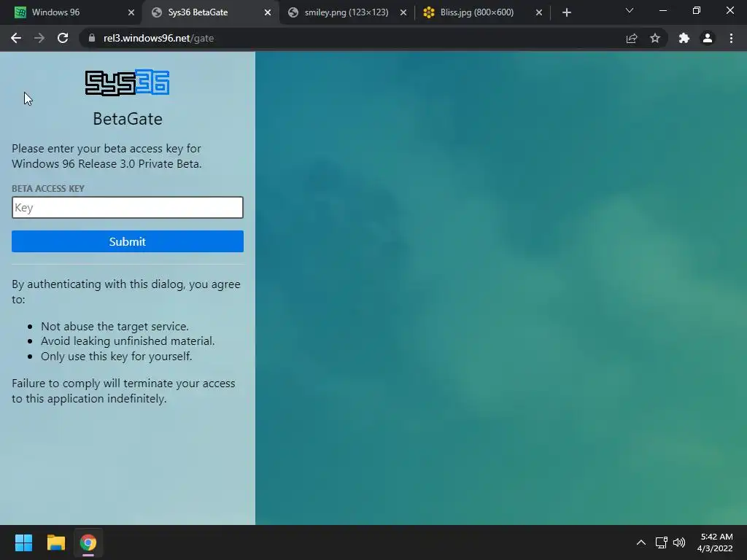Open a new tab with plus
The height and width of the screenshot is (560, 747).
pyautogui.click(x=566, y=12)
